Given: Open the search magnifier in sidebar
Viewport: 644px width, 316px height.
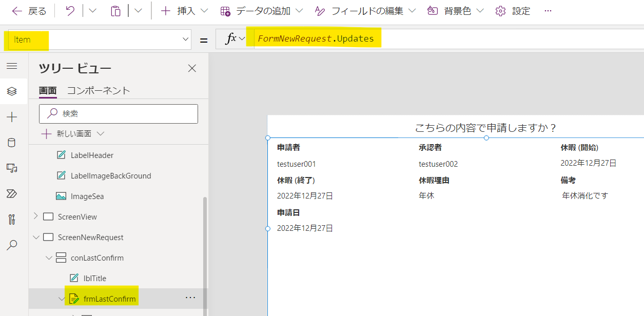Looking at the screenshot, I should click(x=12, y=245).
